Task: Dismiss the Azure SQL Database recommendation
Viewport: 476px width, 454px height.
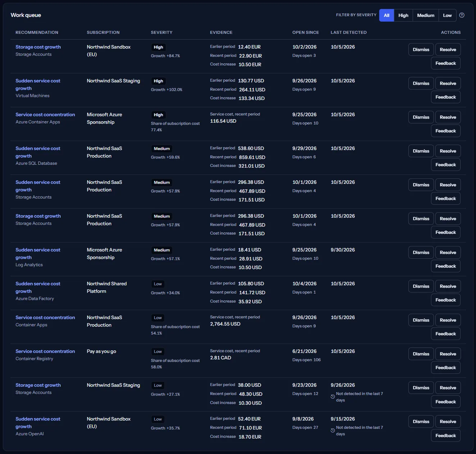Action: 421,151
